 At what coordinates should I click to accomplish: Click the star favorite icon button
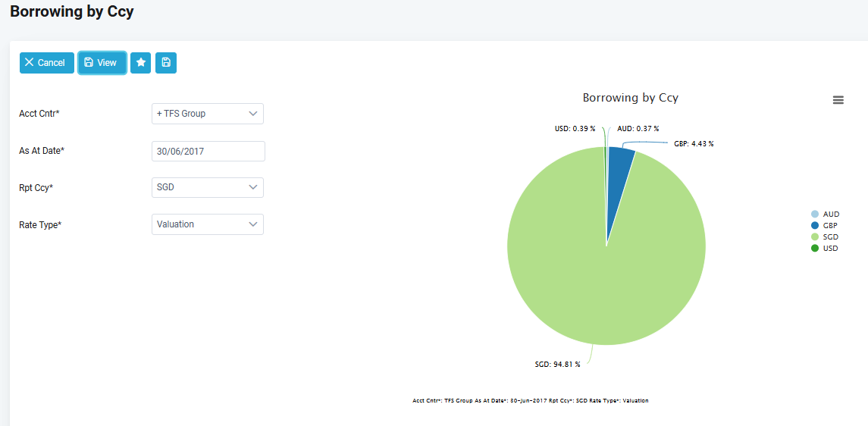(140, 63)
